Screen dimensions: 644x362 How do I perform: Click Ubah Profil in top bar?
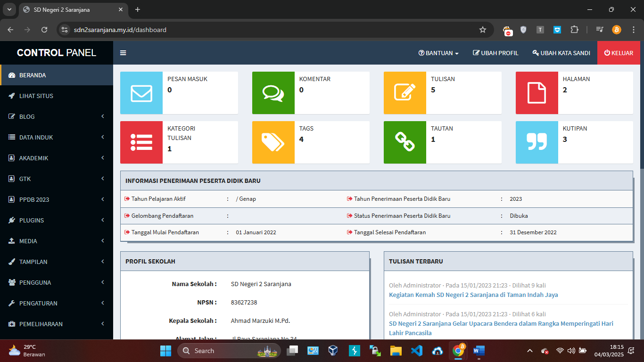click(x=495, y=53)
